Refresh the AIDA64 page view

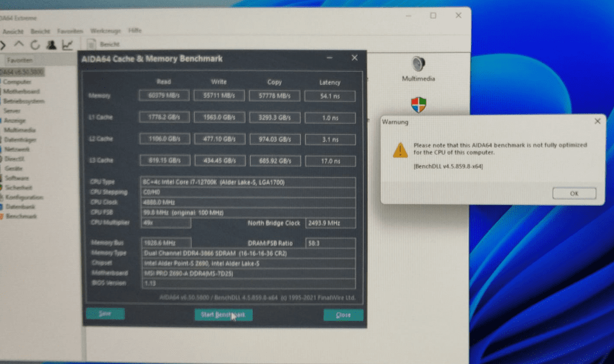(35, 45)
